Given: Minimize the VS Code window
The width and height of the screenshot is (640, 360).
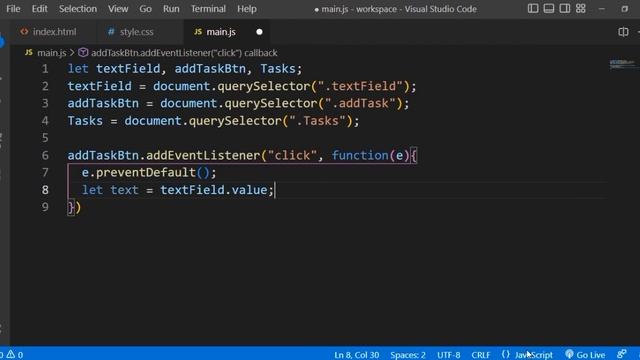Looking at the screenshot, I should (602, 9).
